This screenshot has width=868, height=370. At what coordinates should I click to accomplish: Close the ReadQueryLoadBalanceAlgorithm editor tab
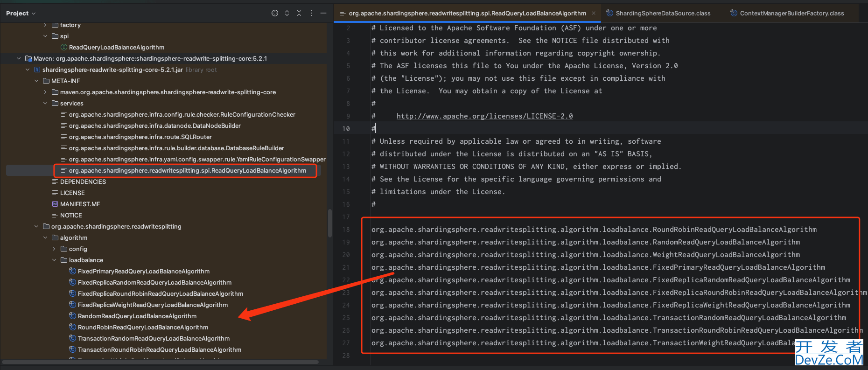594,13
